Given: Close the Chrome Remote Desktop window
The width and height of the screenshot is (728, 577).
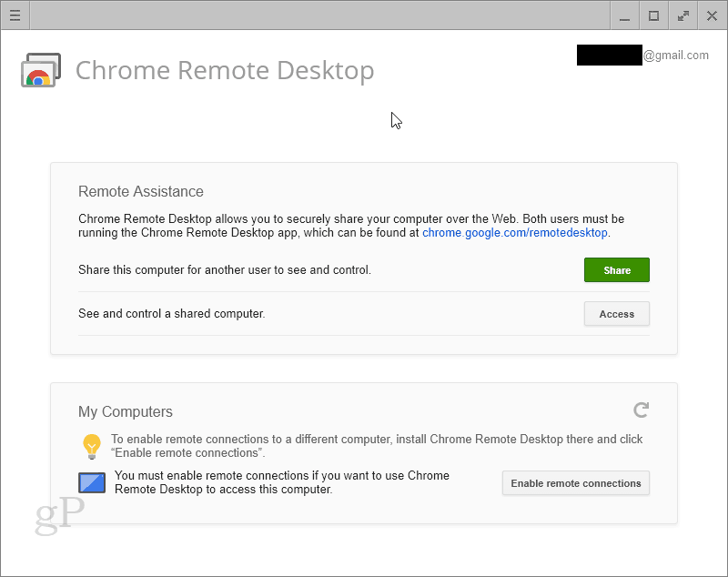Looking at the screenshot, I should point(712,15).
